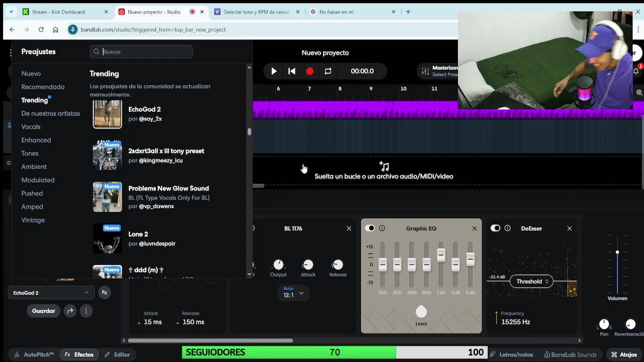Click the Pan knob
The height and width of the screenshot is (362, 644).
point(604,324)
